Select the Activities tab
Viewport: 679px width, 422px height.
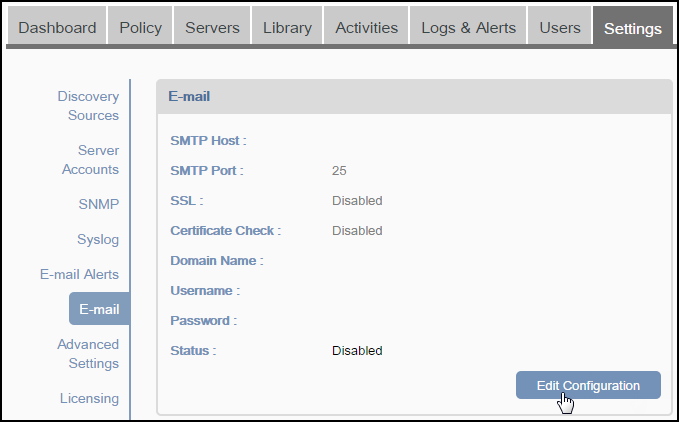[366, 26]
